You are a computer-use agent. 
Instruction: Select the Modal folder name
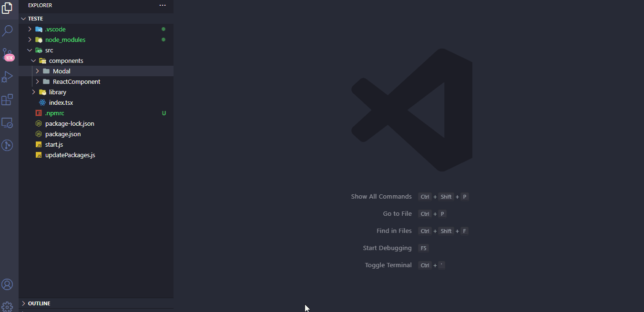point(61,71)
